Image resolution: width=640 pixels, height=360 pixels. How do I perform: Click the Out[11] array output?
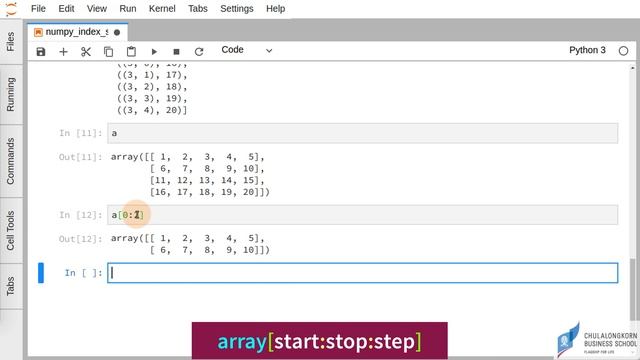tap(190, 174)
